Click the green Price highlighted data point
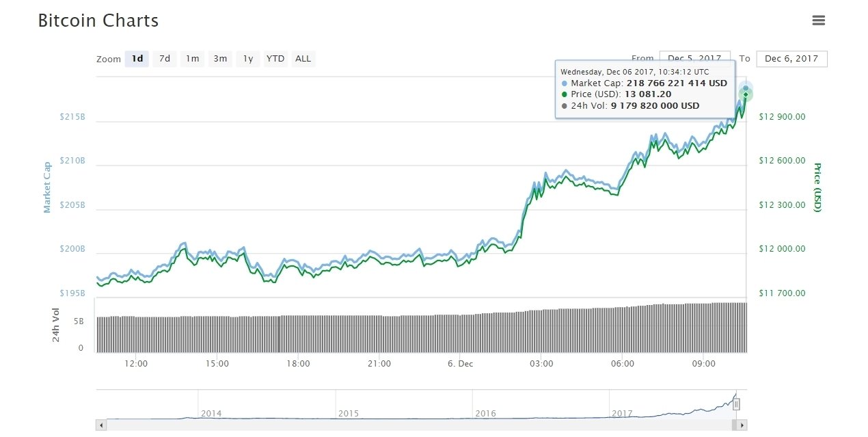Image resolution: width=868 pixels, height=437 pixels. click(x=746, y=94)
